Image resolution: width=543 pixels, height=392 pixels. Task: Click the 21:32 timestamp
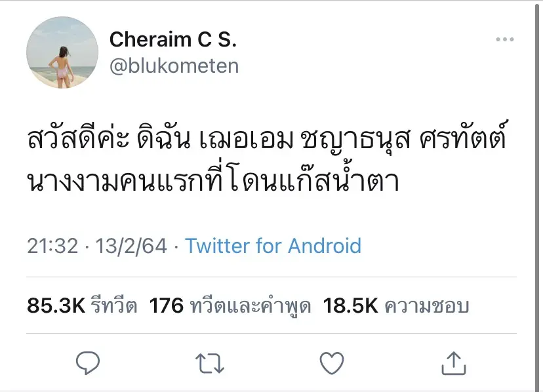point(52,246)
